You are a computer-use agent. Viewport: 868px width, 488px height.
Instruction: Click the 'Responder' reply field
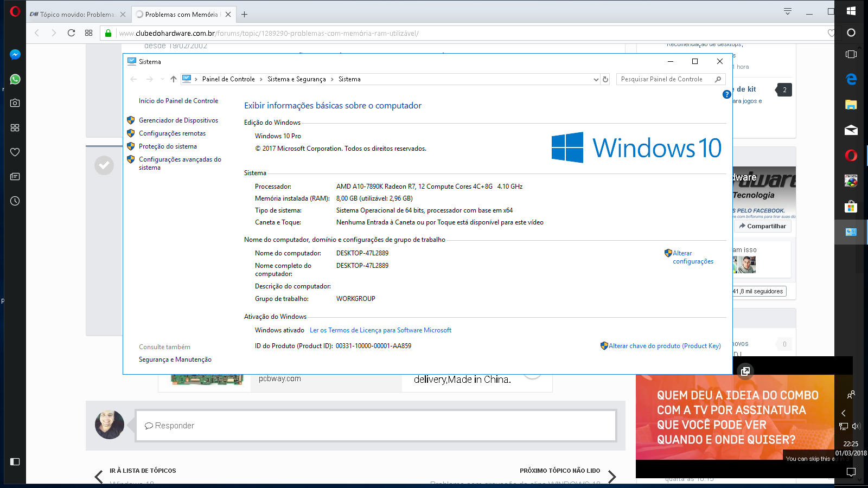tap(376, 426)
